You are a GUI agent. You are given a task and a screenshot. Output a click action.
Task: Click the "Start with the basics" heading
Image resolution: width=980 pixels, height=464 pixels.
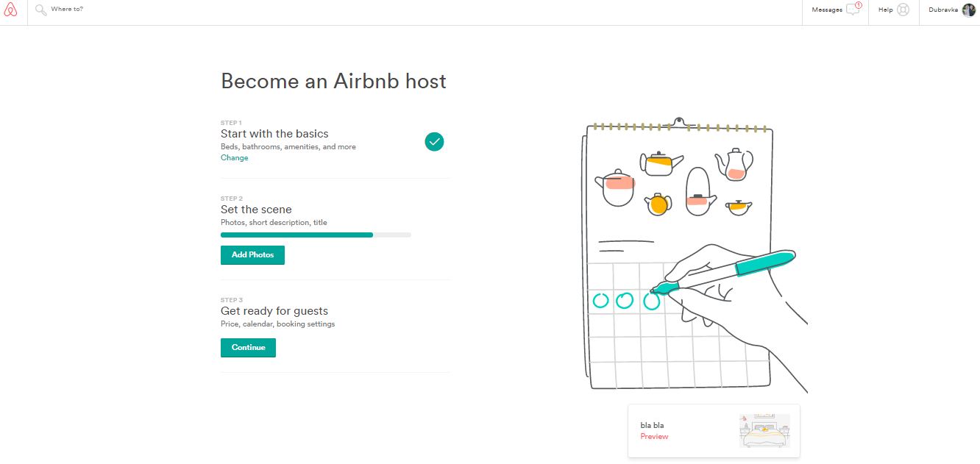click(x=274, y=134)
